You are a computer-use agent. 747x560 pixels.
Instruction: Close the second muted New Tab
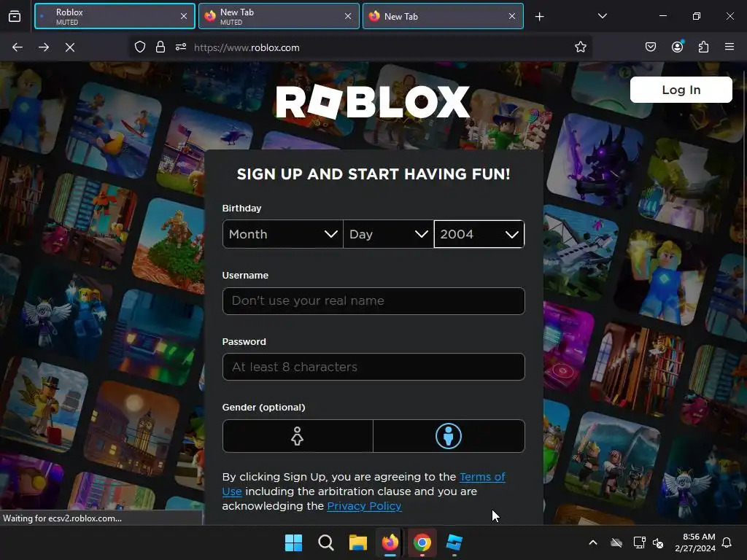click(348, 16)
